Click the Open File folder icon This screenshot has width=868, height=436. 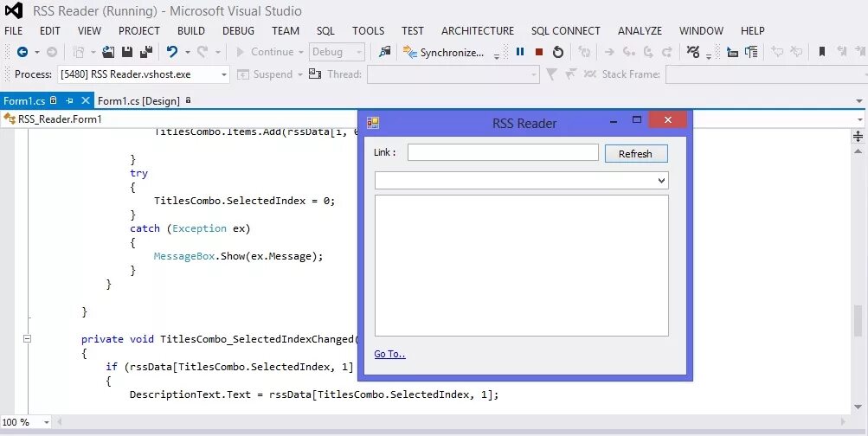pyautogui.click(x=108, y=52)
